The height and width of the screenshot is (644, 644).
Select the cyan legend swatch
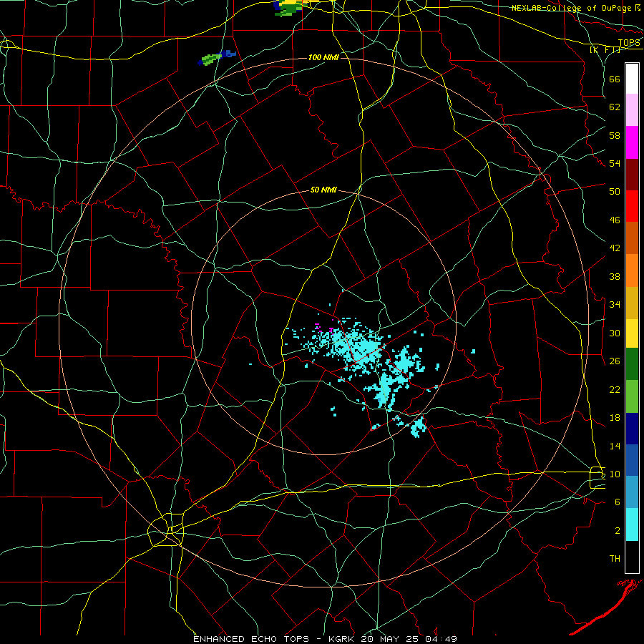coord(632,525)
